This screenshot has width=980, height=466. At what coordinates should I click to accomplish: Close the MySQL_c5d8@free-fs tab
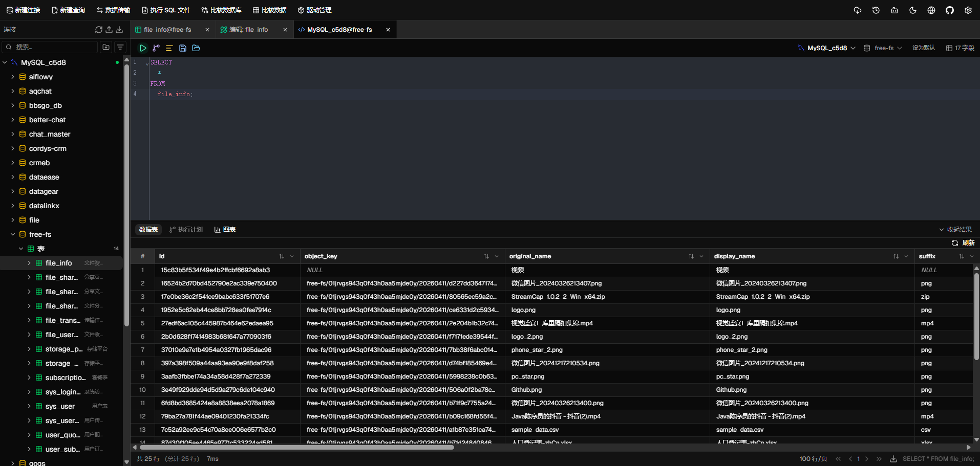(388, 30)
